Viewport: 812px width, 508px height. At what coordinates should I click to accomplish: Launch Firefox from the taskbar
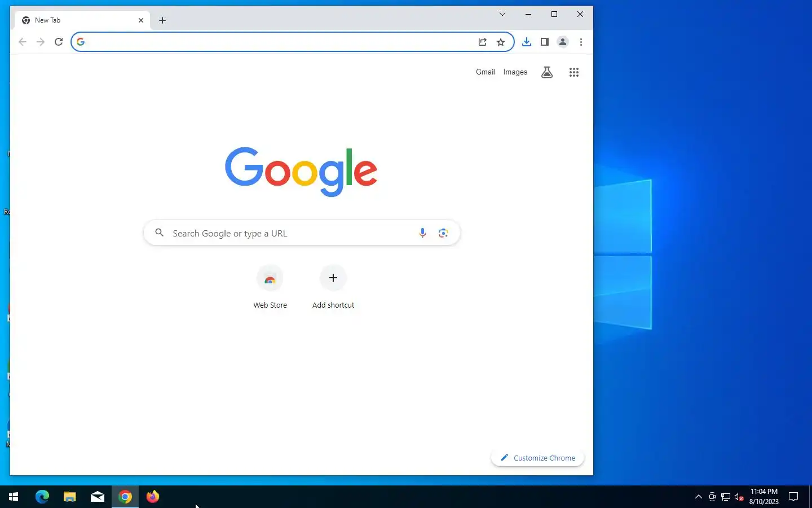coord(153,497)
